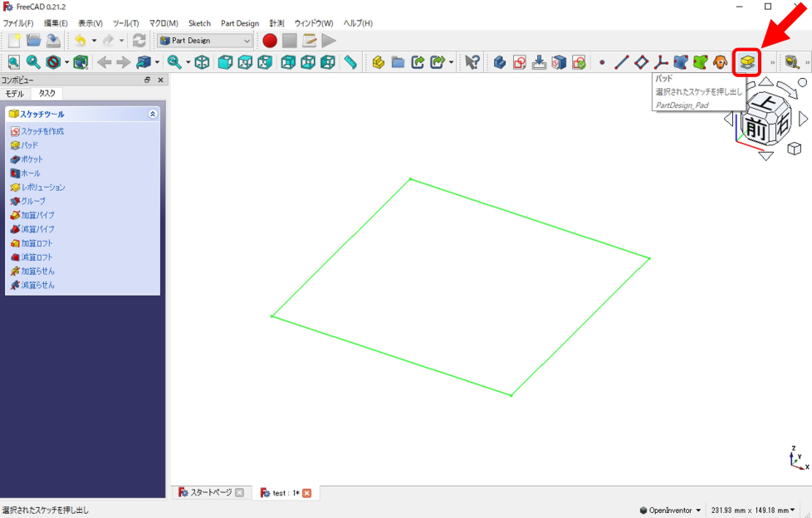Click the new document icon

tap(14, 40)
